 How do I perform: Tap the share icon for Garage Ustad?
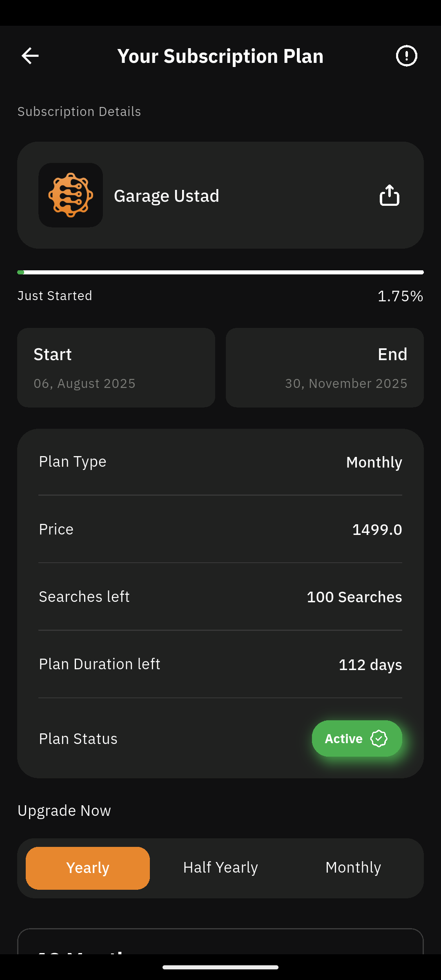[x=389, y=195]
